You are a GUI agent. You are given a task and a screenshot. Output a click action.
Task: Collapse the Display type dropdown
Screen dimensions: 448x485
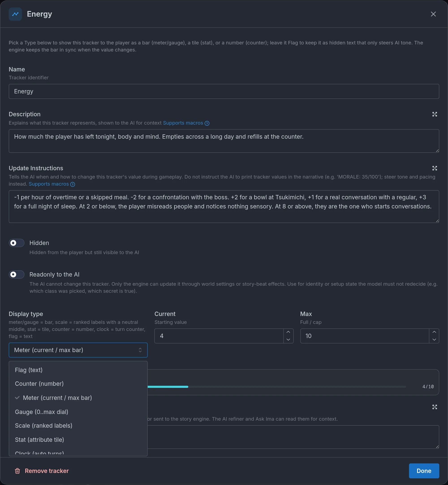78,350
